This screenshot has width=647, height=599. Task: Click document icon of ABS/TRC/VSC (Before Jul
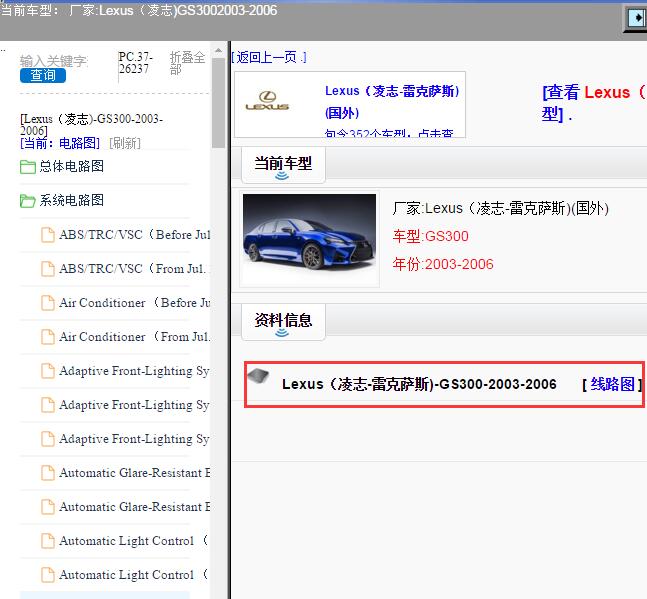[48, 235]
